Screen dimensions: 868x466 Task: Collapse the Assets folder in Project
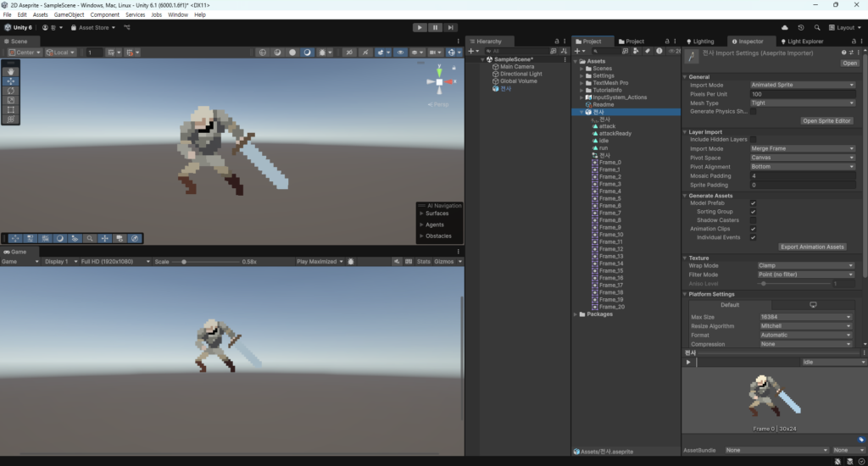(x=576, y=62)
